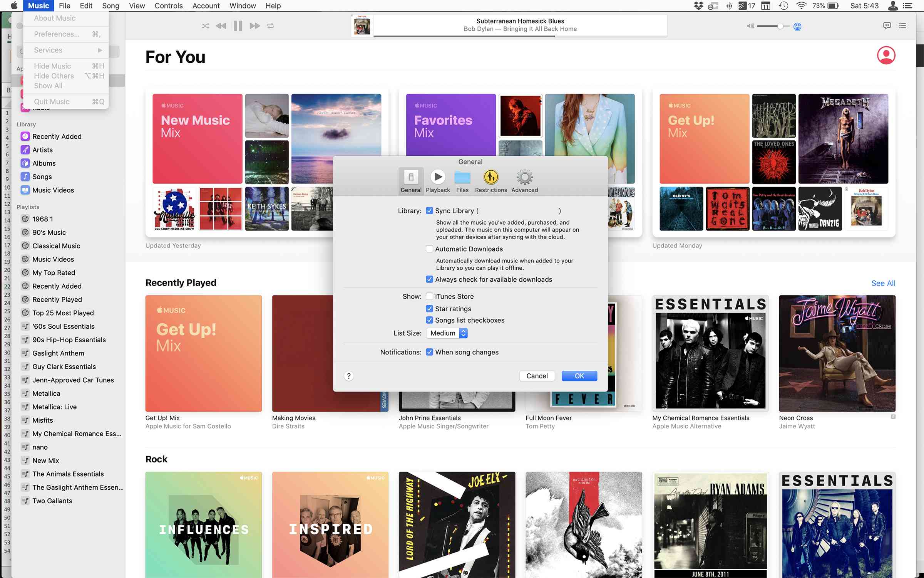The image size is (924, 578).
Task: Skip back to previous track
Action: click(x=221, y=26)
